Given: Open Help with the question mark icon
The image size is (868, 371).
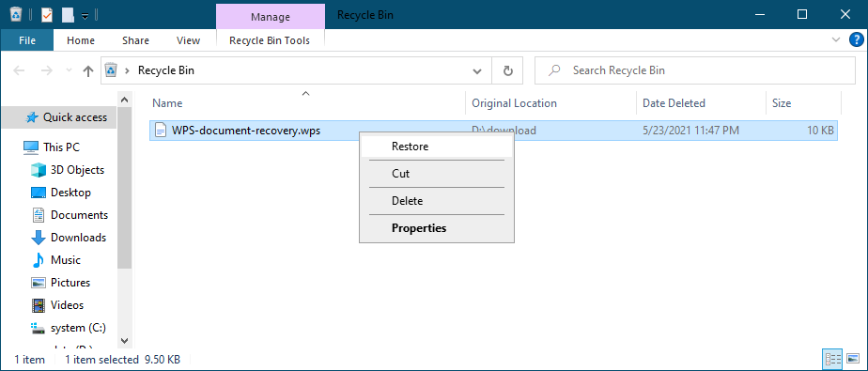Looking at the screenshot, I should [856, 39].
